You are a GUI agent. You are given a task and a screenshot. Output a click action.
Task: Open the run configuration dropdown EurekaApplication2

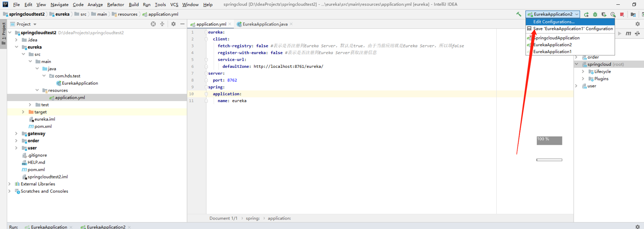(552, 14)
